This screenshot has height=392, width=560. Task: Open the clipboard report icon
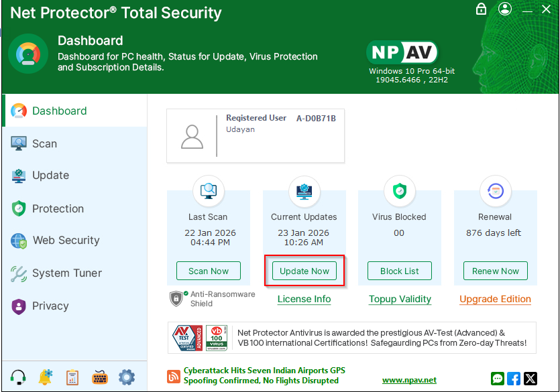[72, 377]
